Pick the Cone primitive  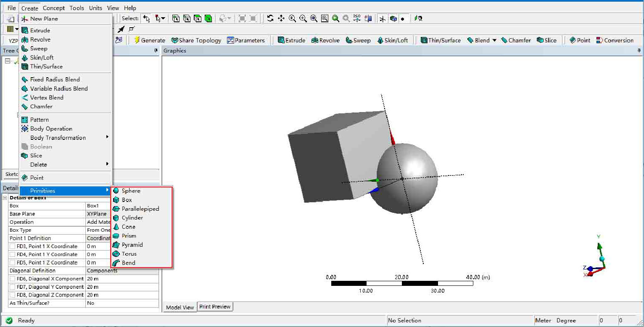pyautogui.click(x=128, y=227)
